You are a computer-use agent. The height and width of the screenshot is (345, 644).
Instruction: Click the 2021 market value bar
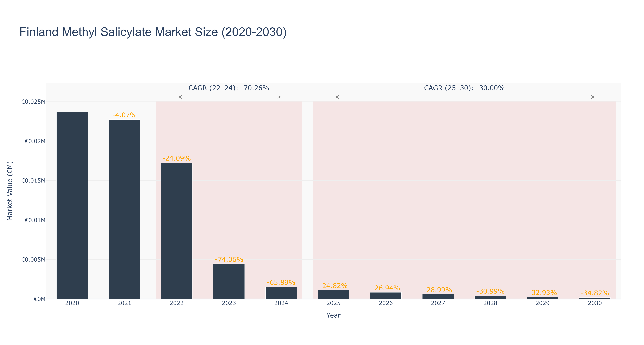[124, 209]
